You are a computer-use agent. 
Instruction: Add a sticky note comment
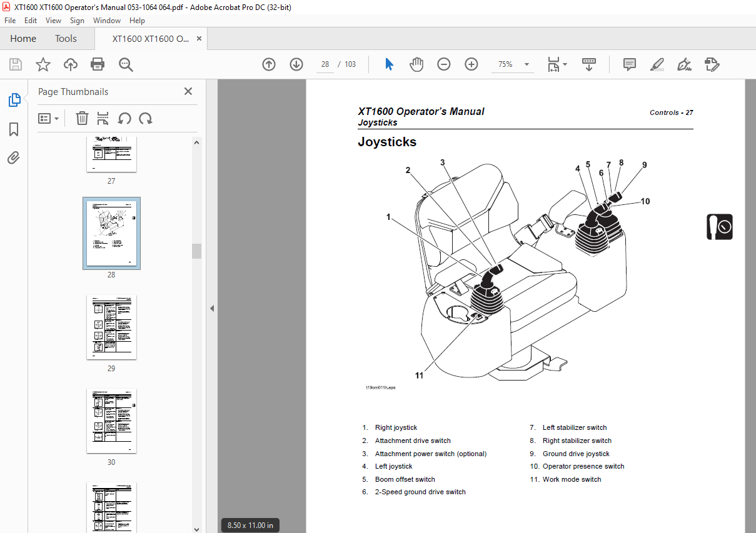click(x=630, y=64)
